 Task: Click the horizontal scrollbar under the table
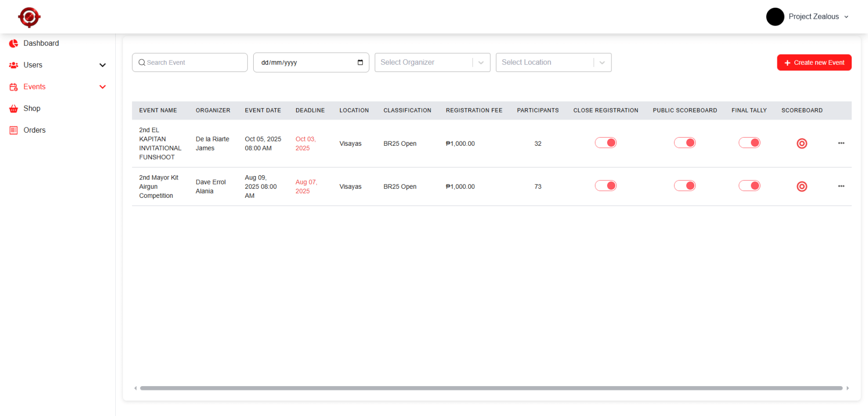click(491, 388)
